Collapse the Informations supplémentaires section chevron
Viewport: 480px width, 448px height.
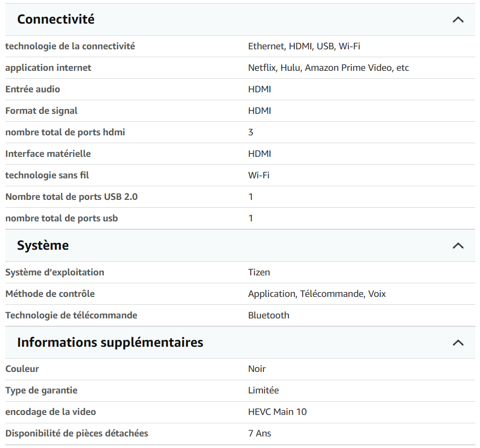point(458,343)
